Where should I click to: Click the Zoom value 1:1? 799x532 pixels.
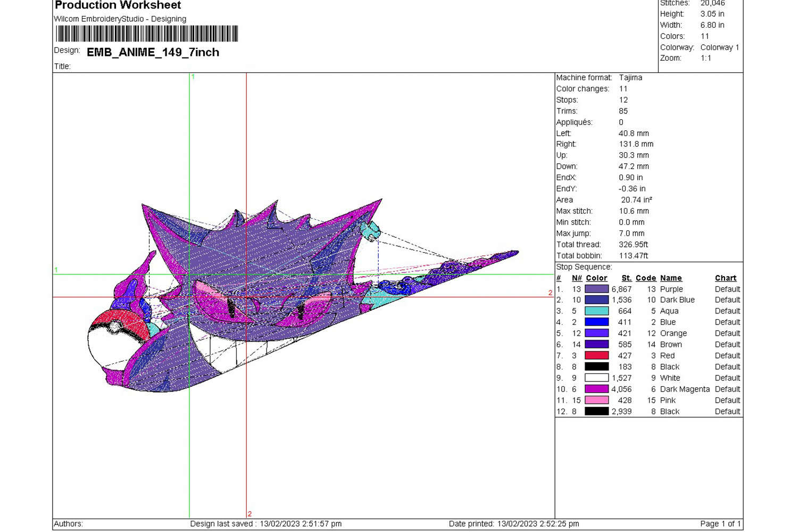coord(706,58)
